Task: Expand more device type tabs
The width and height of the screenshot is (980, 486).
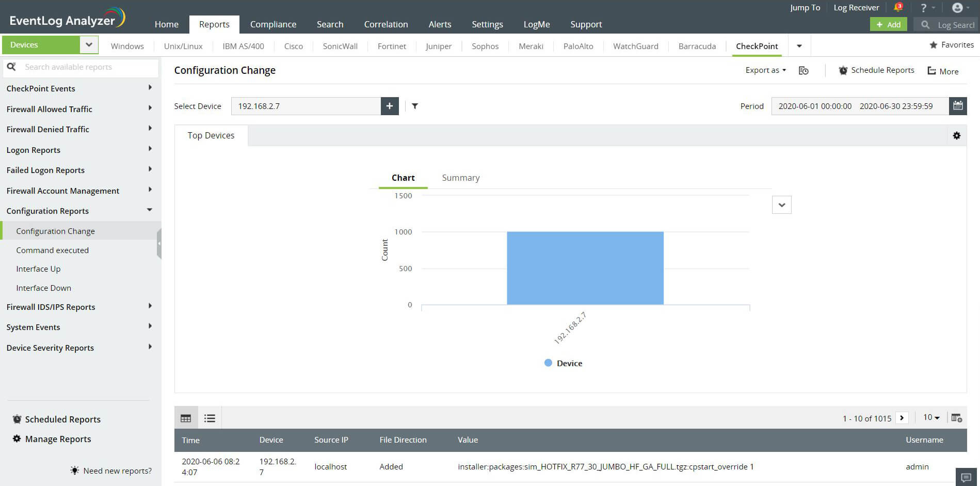Action: point(799,46)
